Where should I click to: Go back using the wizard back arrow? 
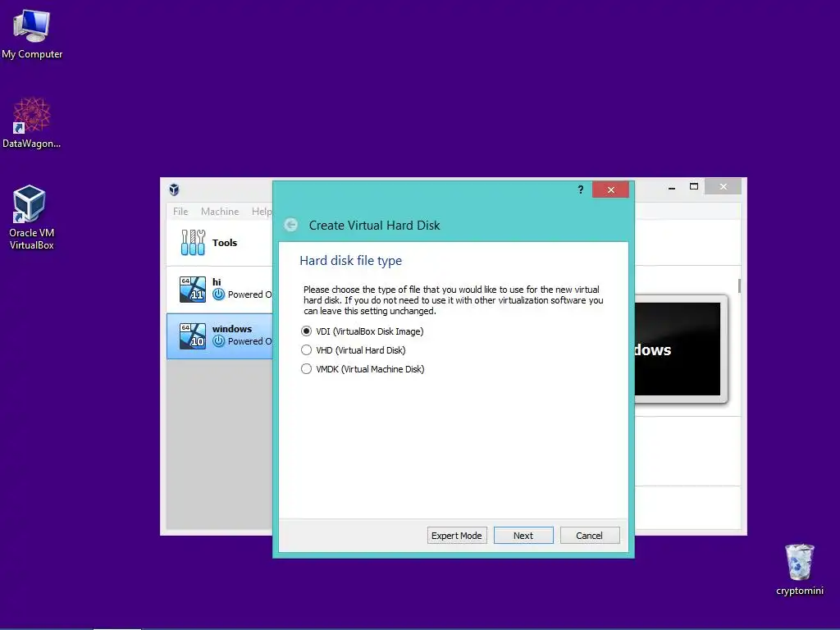(x=291, y=225)
